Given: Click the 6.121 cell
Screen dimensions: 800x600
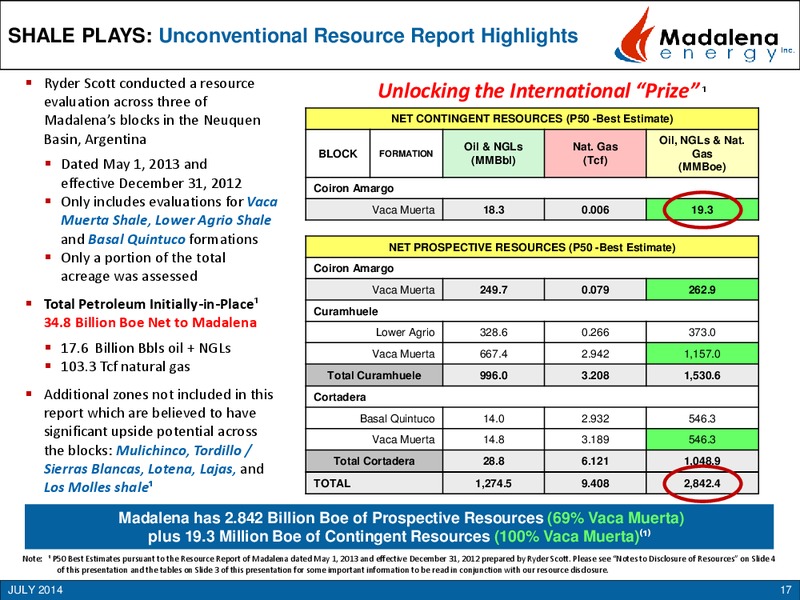Looking at the screenshot, I should click(x=595, y=461).
